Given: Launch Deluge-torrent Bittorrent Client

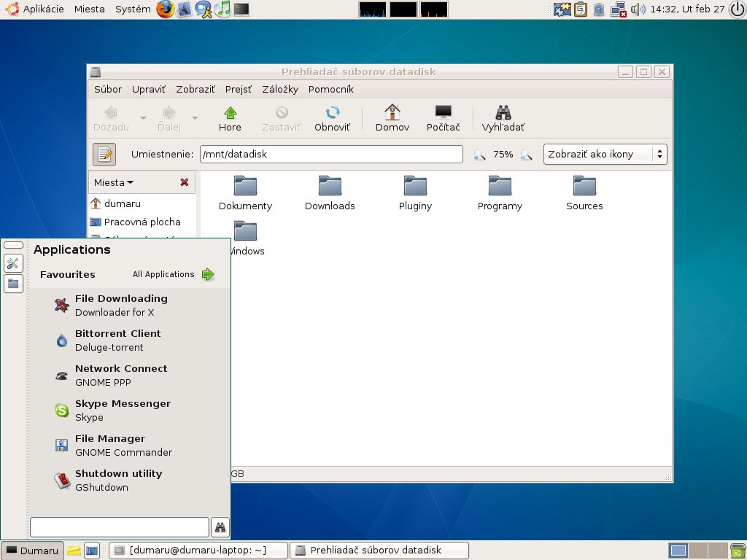Looking at the screenshot, I should [130, 341].
